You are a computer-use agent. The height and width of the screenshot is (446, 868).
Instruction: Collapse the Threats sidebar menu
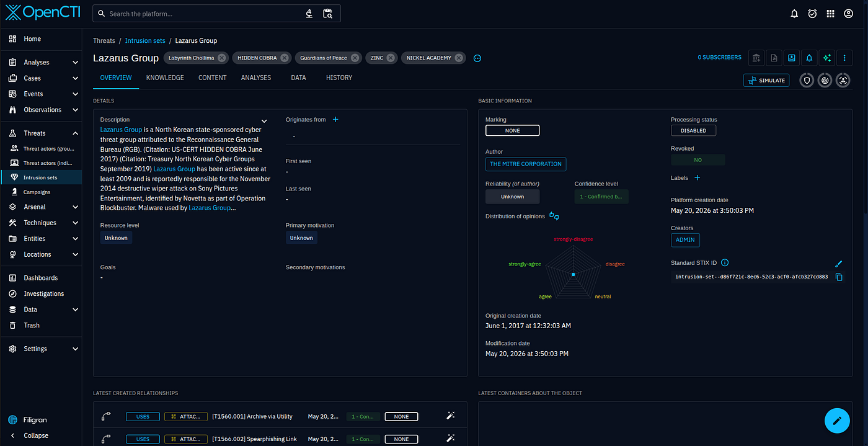[75, 133]
